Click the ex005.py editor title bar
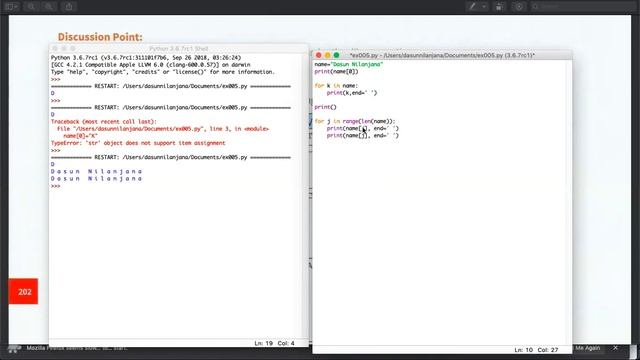Image resolution: width=640 pixels, height=360 pixels. 442,55
